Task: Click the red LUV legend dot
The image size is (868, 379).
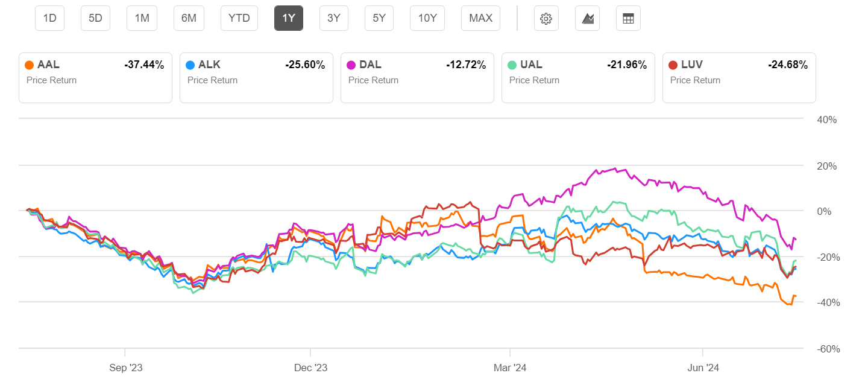Action: [673, 65]
